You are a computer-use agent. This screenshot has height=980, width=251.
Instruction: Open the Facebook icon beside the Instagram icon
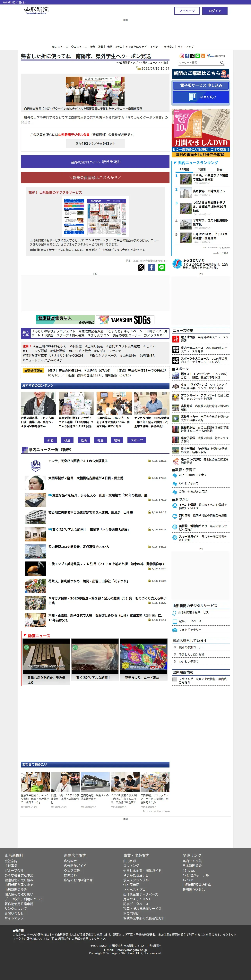[187, 56]
